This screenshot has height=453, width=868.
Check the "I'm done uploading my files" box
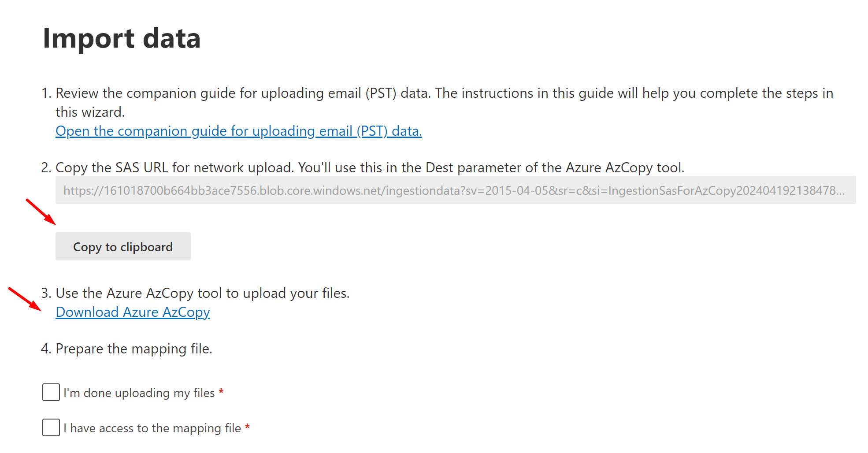(x=51, y=392)
